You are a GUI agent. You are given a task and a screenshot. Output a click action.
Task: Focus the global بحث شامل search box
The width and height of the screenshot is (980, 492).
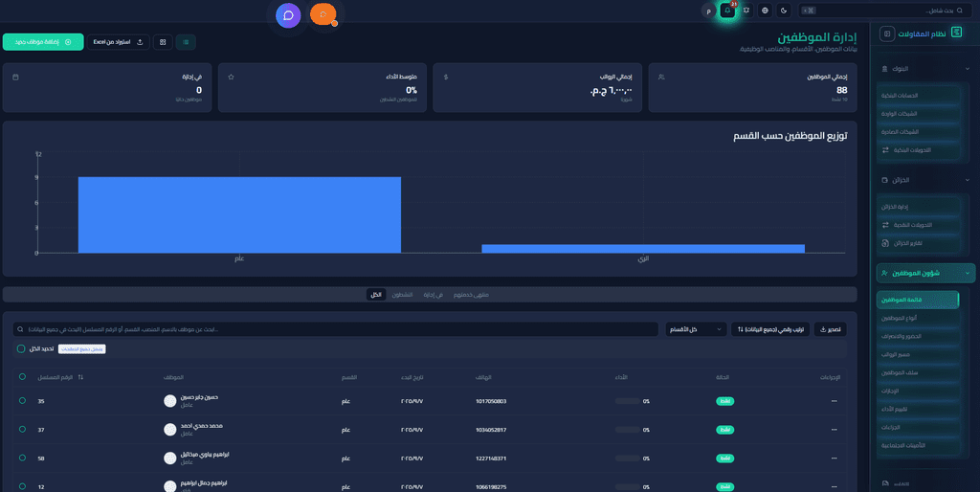pos(884,11)
